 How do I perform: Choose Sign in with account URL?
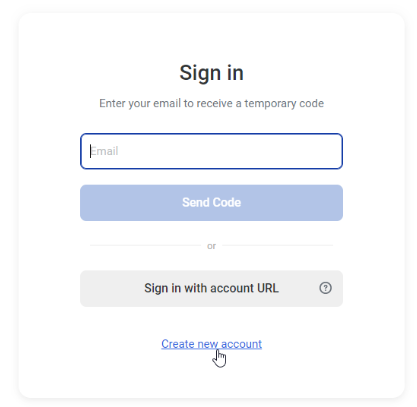[211, 288]
